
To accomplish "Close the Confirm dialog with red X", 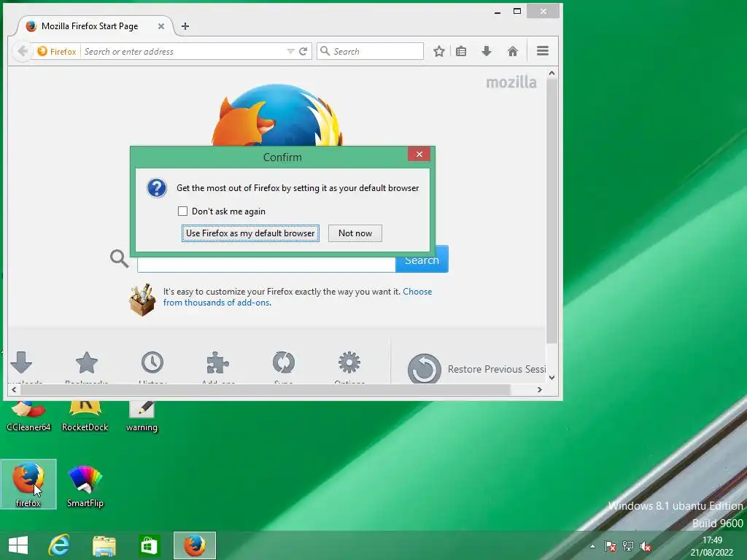I will pos(419,154).
